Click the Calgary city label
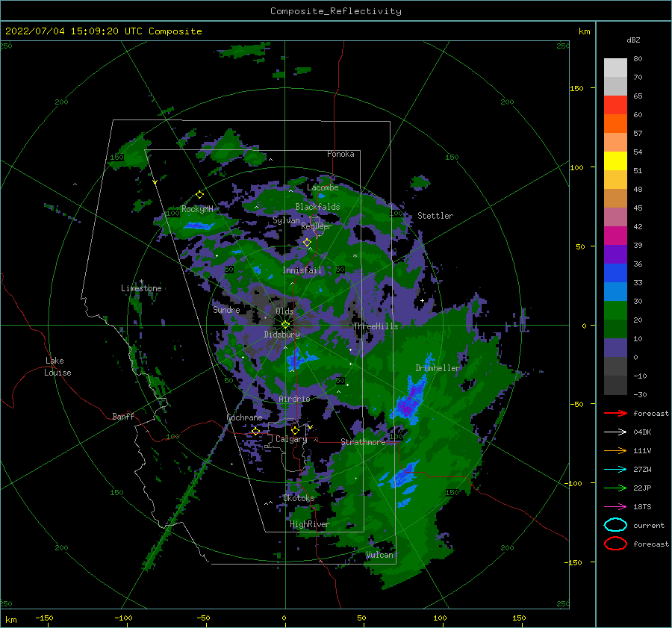 click(291, 439)
